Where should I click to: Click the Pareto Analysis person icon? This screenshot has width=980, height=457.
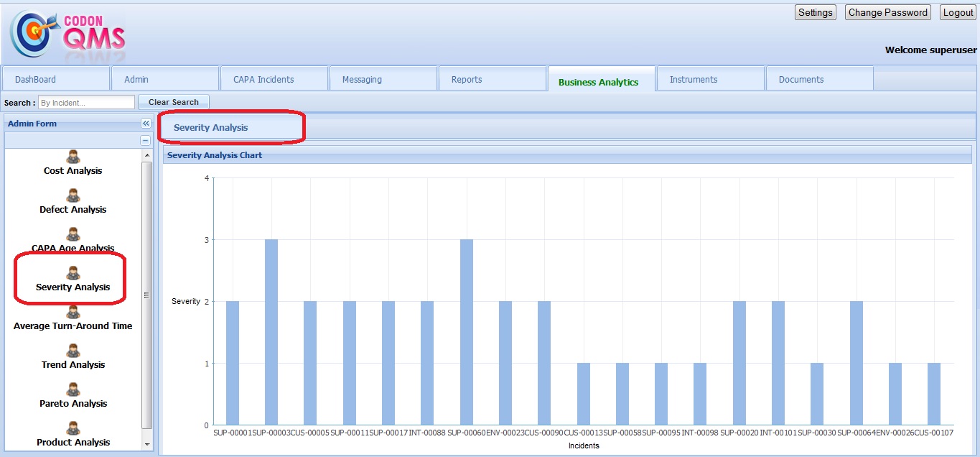coord(73,389)
